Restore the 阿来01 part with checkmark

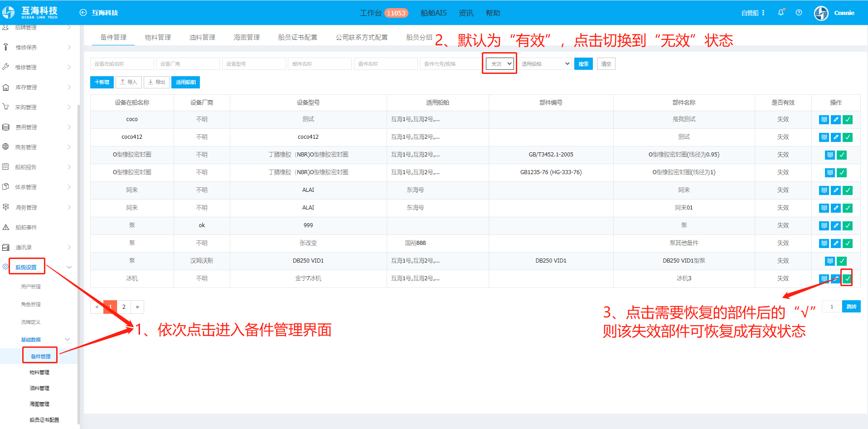(x=848, y=208)
